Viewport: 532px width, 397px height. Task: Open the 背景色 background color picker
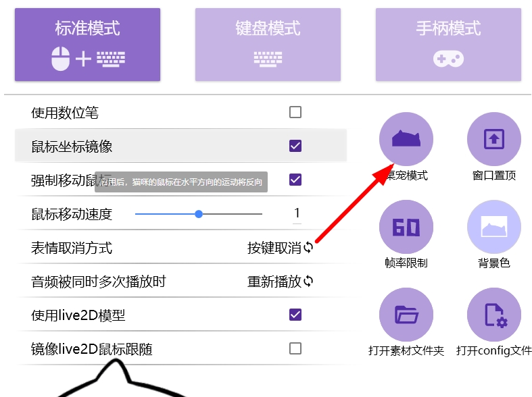pyautogui.click(x=494, y=227)
